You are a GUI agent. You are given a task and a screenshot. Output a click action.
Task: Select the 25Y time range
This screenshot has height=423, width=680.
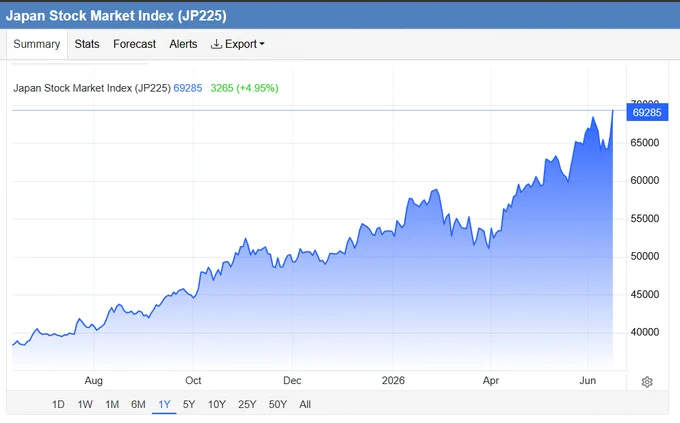pos(247,404)
